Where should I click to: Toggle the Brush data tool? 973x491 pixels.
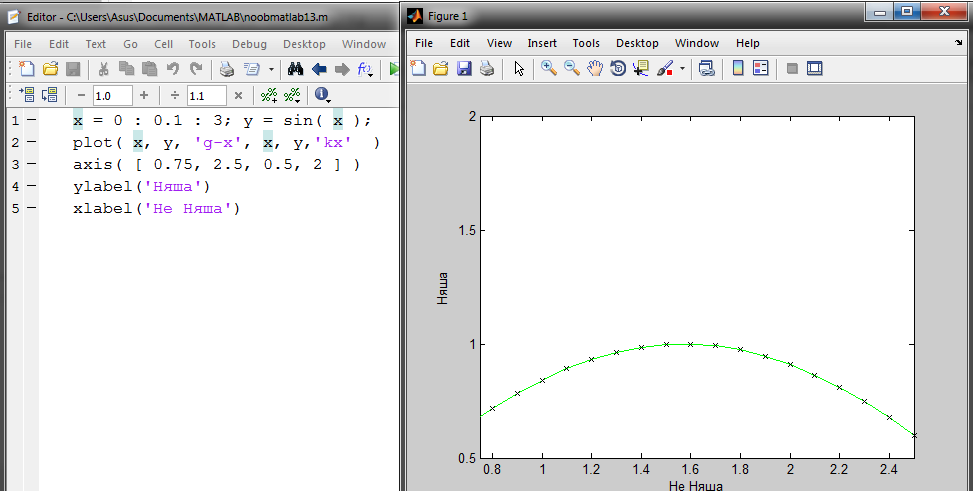[x=665, y=68]
